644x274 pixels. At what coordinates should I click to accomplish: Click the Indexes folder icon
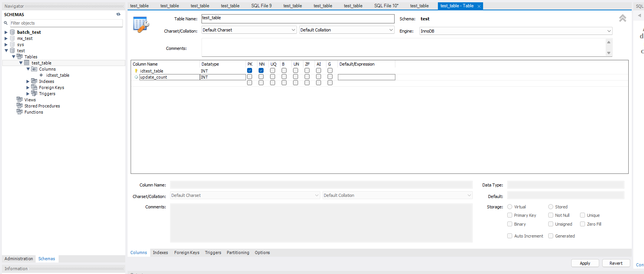tap(34, 81)
